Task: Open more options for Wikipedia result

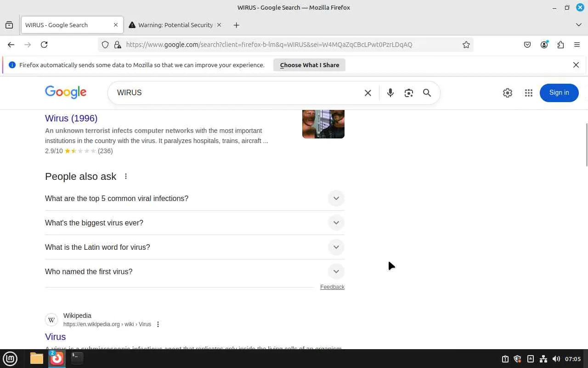Action: click(x=158, y=324)
